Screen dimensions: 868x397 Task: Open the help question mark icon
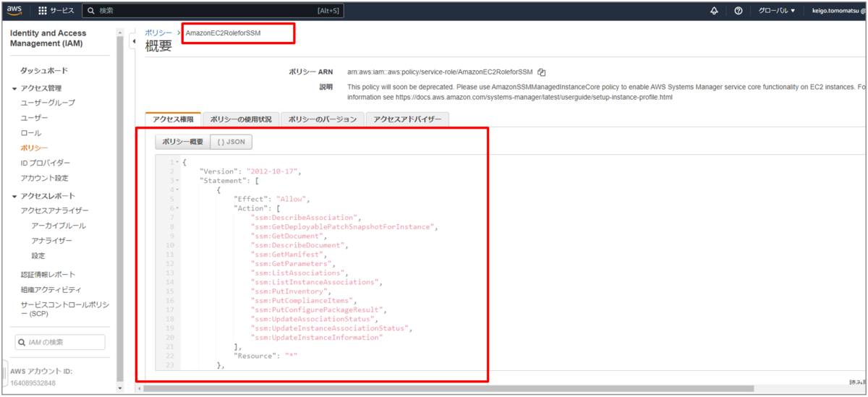coord(738,11)
